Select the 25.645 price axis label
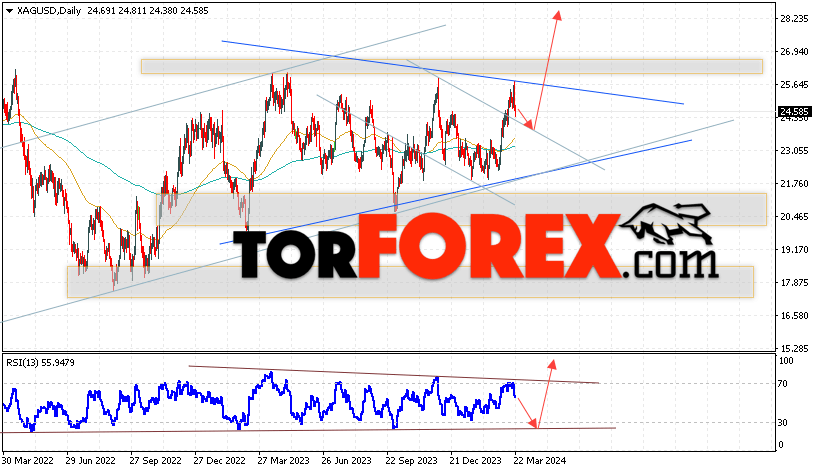The width and height of the screenshot is (816, 472). [795, 84]
